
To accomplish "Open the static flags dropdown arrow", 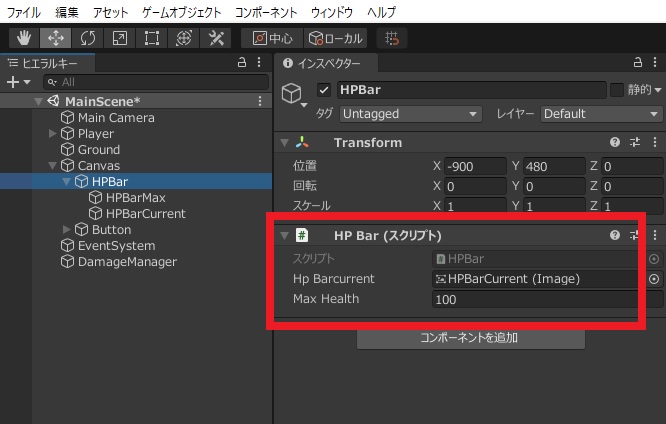I will 658,90.
